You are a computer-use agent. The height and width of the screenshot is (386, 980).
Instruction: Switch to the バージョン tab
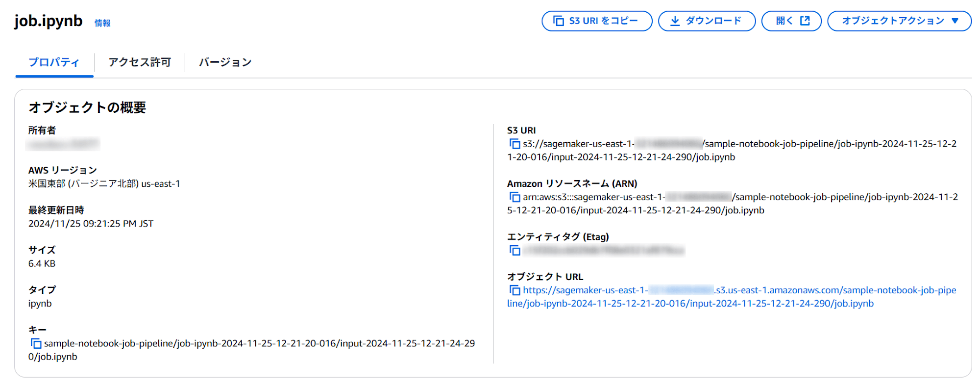(225, 63)
